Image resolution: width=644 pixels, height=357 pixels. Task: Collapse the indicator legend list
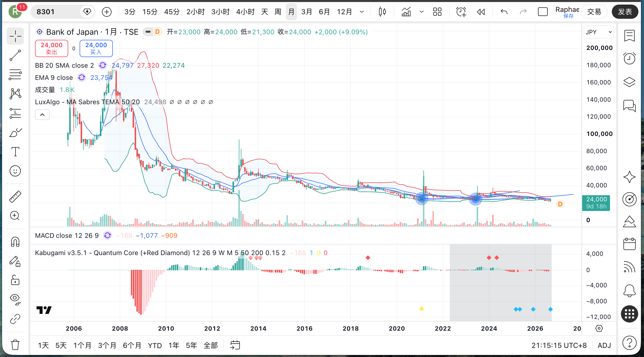(42, 115)
